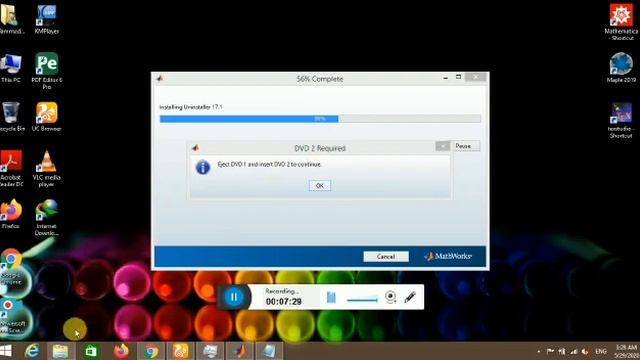Click the recorder's blue file icon
The height and width of the screenshot is (360, 640).
331,297
